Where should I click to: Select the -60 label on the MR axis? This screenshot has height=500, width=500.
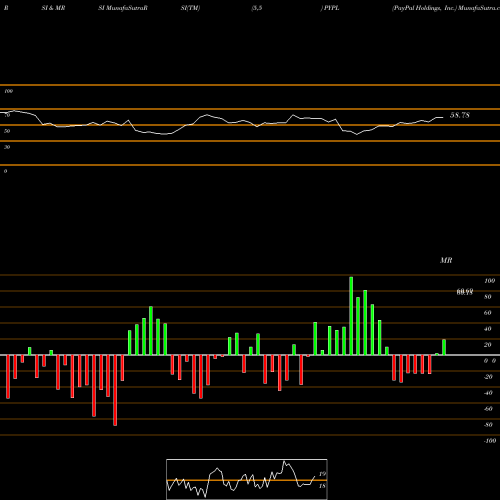(488, 409)
